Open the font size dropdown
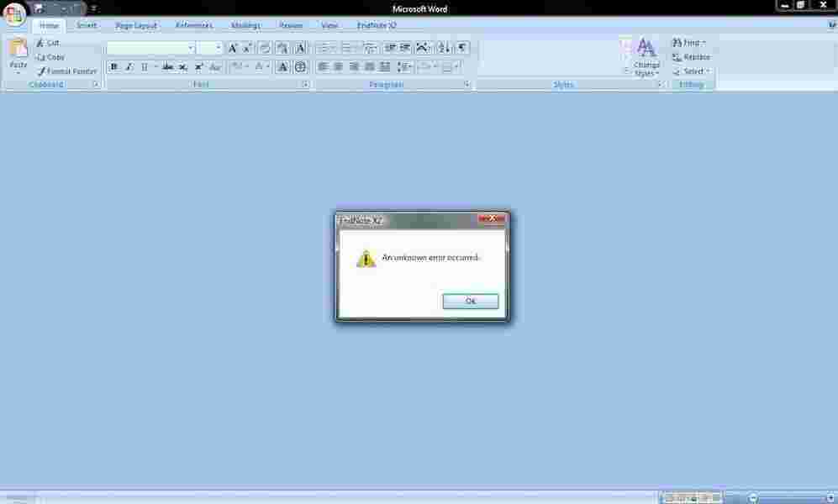The height and width of the screenshot is (504, 838). pyautogui.click(x=219, y=48)
